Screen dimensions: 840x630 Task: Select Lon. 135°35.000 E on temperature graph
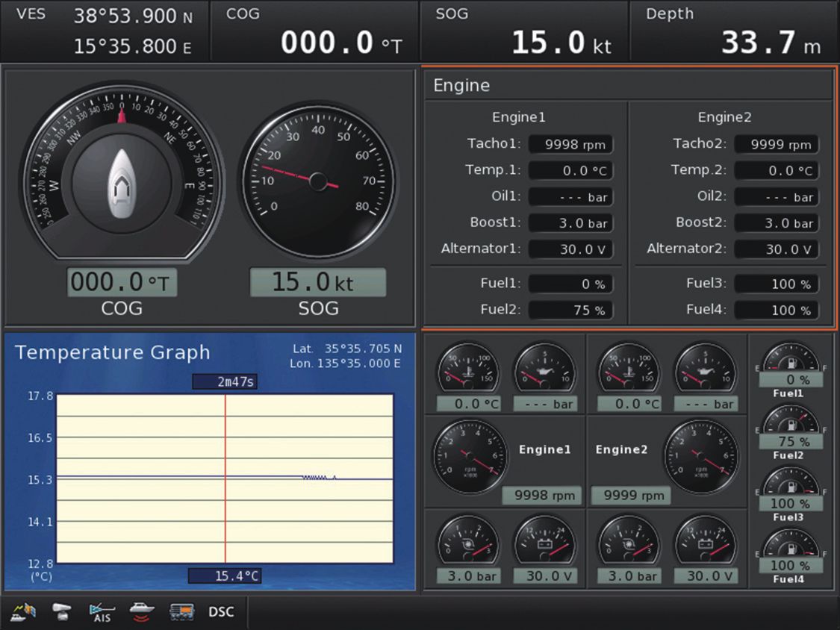(x=346, y=364)
